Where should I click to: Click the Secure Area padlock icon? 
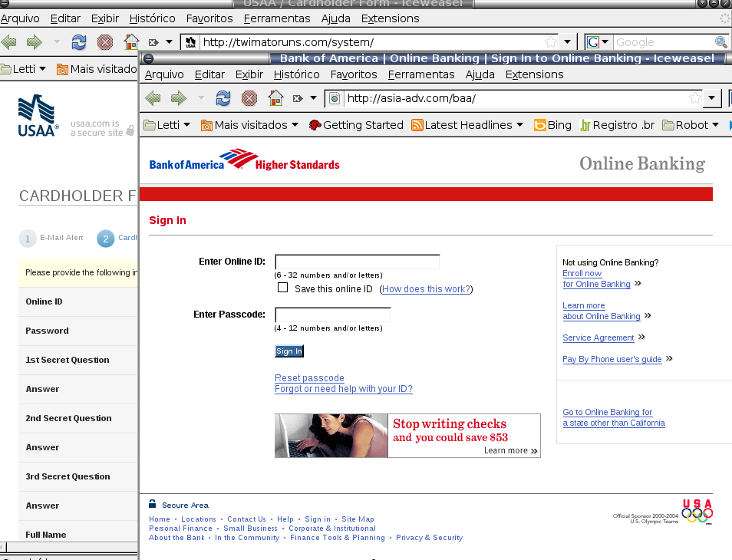click(152, 504)
